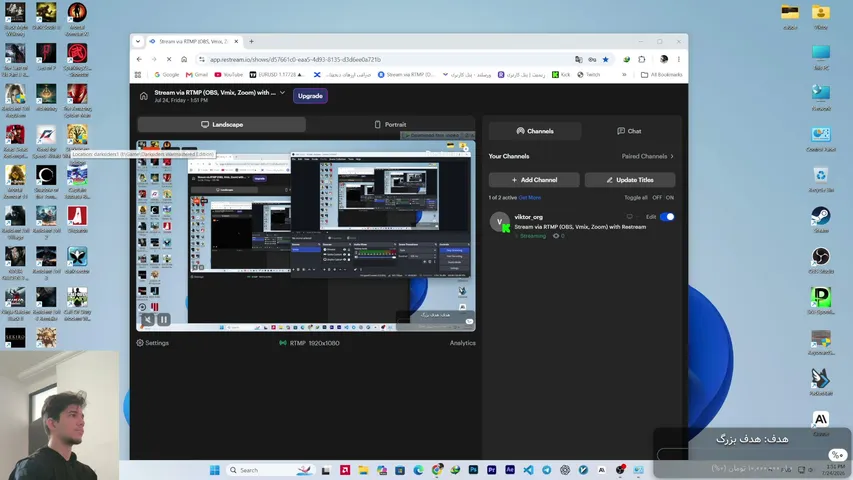Click the live stream preview thumbnail
The width and height of the screenshot is (853, 480).
(306, 236)
